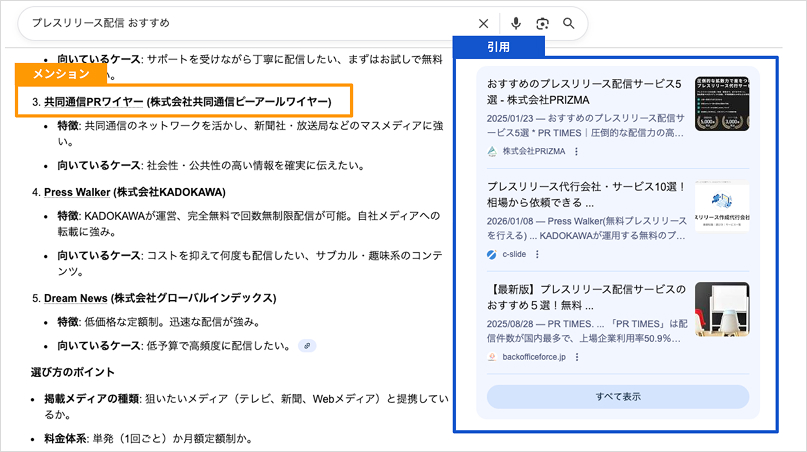Screen dimensions: 807x452
Task: Click the c-slide favicon icon
Action: pyautogui.click(x=492, y=254)
